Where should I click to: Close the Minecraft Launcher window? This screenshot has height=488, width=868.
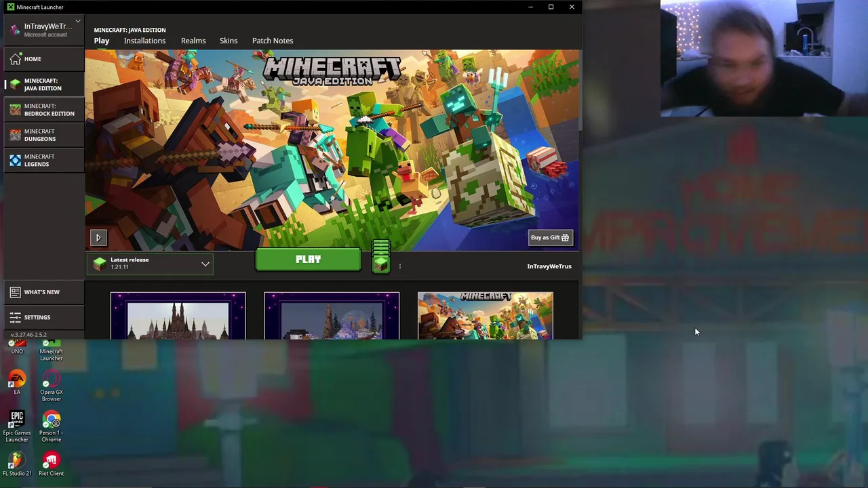(x=572, y=7)
